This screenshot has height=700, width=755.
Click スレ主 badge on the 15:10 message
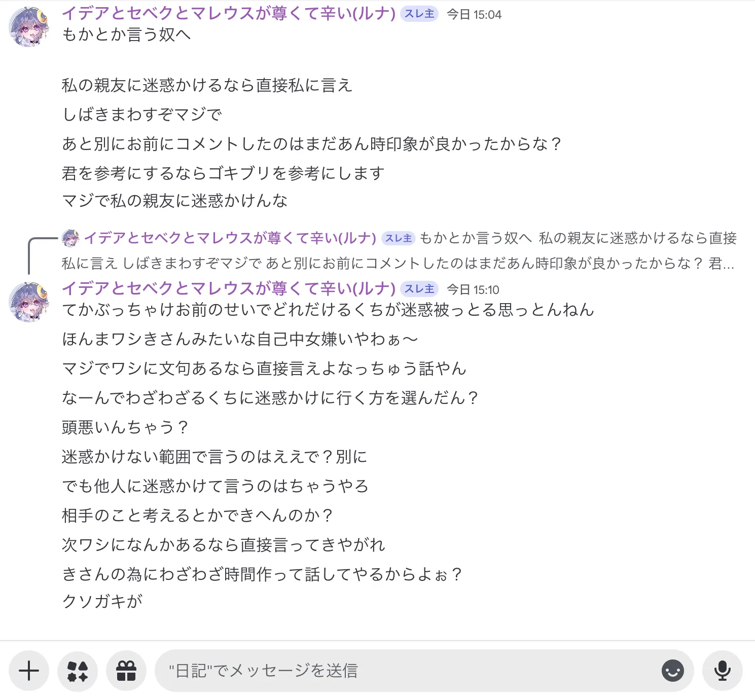[419, 289]
